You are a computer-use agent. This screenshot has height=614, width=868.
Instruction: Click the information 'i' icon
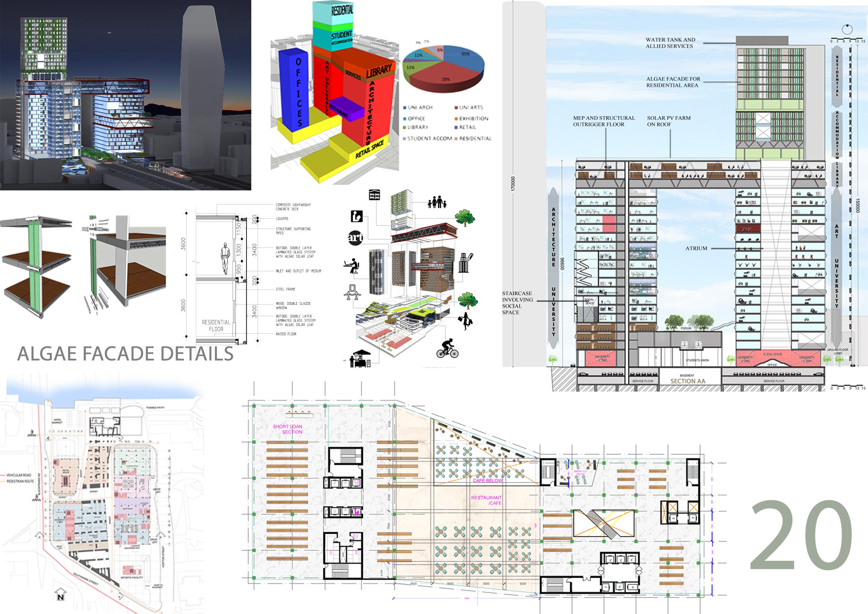tap(357, 216)
